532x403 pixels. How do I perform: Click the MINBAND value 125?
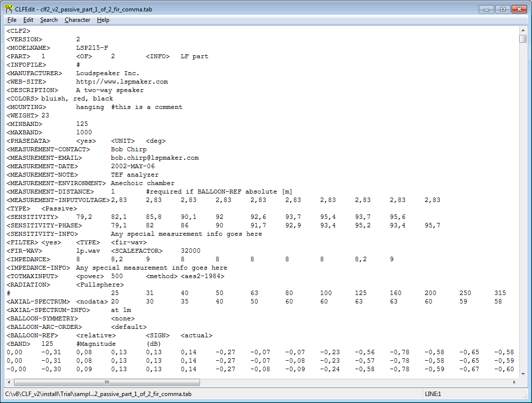point(82,124)
